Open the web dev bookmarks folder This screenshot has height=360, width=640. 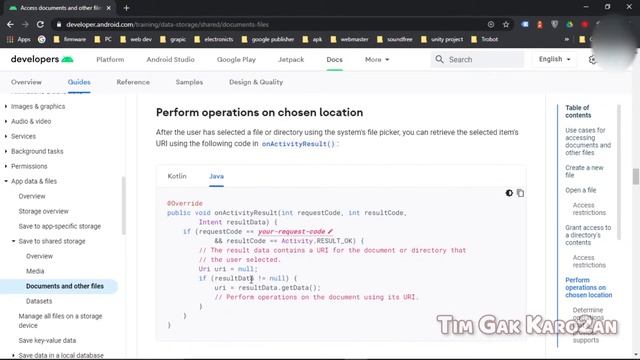point(136,39)
